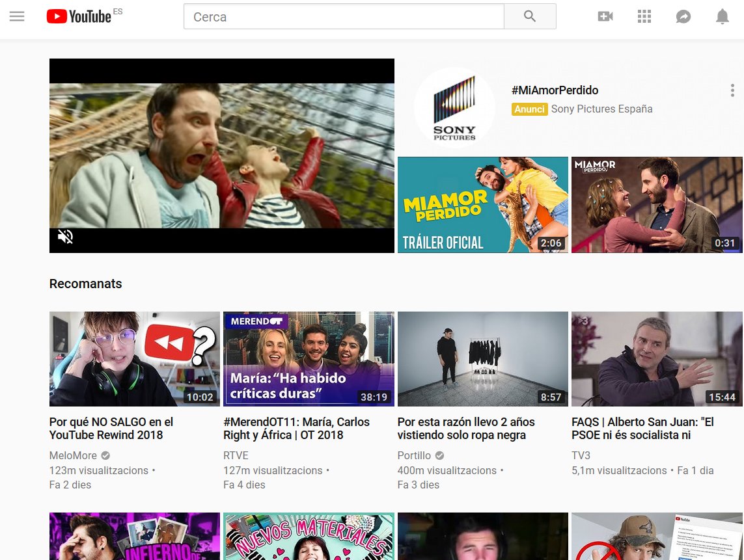Viewport: 744px width, 560px height.
Task: Click the Recomanats section heading
Action: pyautogui.click(x=85, y=284)
